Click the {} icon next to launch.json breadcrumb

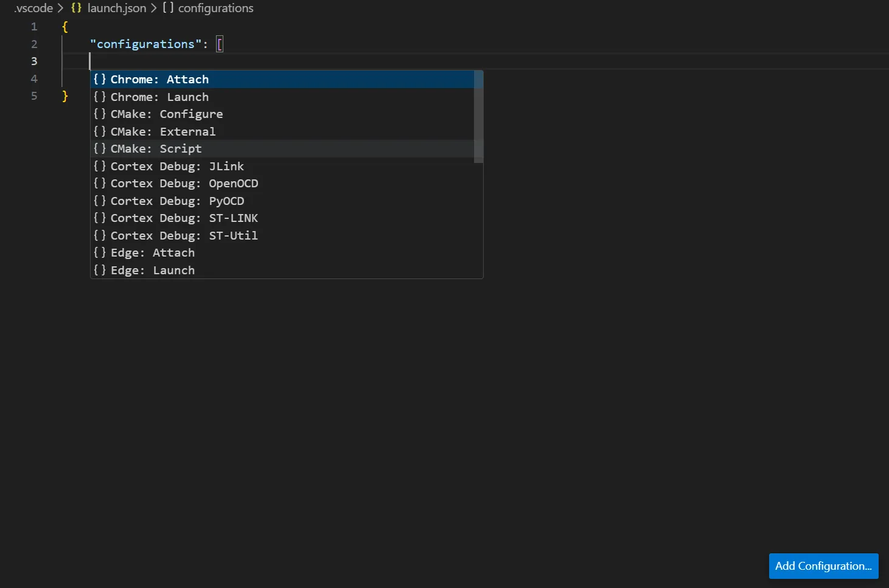point(76,8)
